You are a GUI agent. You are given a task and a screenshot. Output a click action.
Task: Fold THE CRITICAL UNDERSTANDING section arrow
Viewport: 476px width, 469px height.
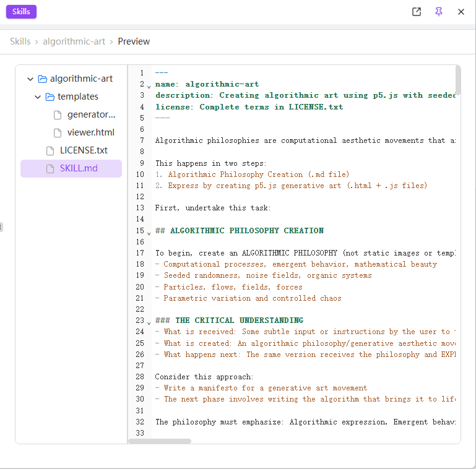(149, 322)
